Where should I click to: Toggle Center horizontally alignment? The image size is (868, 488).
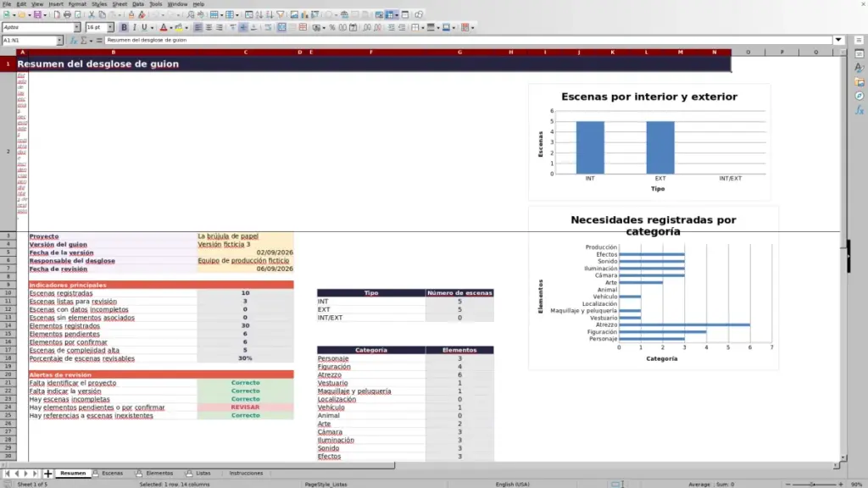pos(209,27)
